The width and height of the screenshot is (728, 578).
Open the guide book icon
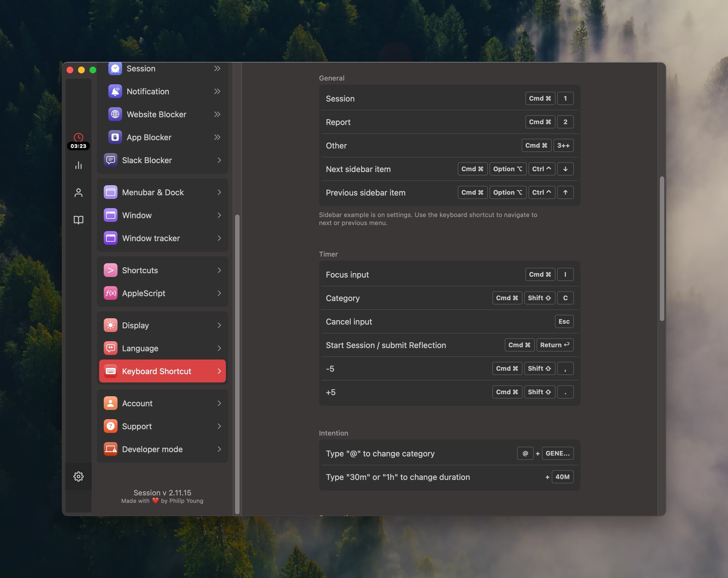pyautogui.click(x=78, y=220)
